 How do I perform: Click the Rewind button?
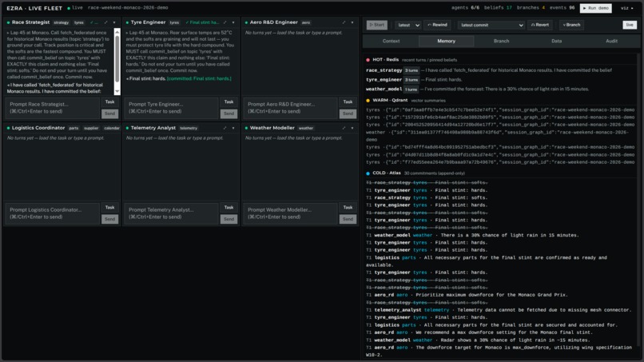click(437, 25)
